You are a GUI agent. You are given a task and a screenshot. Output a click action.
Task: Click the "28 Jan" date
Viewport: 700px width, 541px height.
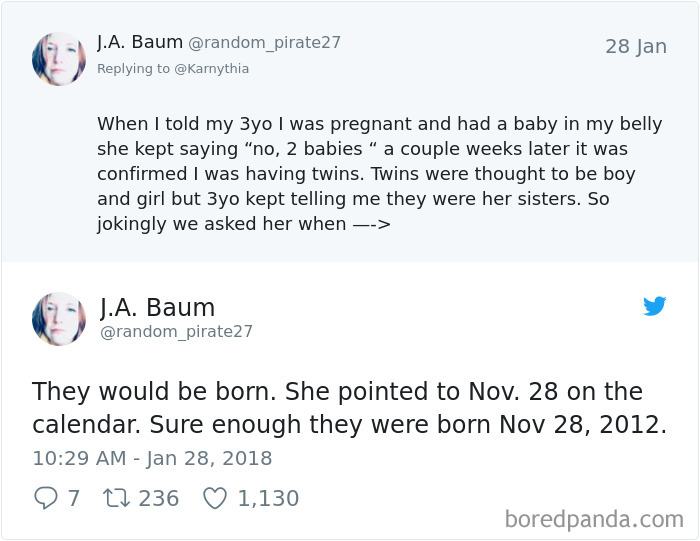point(635,47)
